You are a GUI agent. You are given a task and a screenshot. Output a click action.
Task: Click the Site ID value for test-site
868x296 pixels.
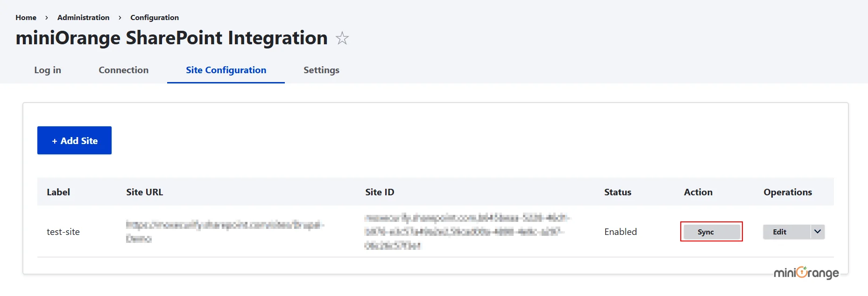click(x=467, y=232)
